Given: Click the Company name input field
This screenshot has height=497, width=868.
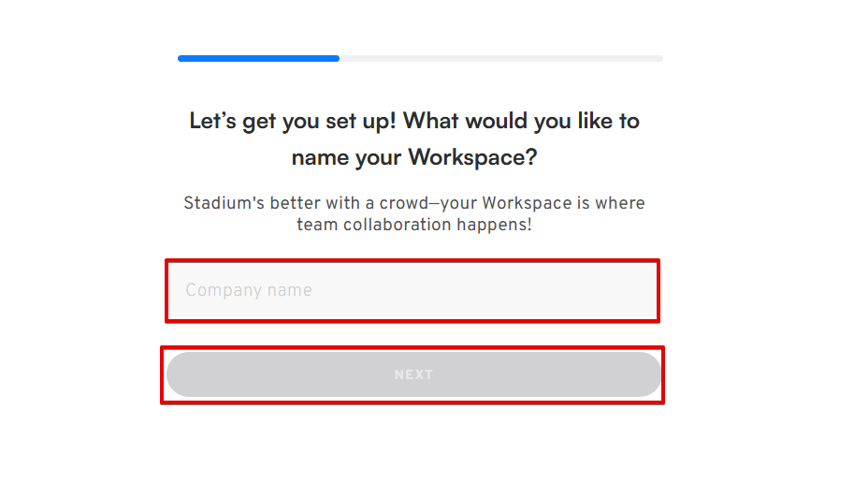Looking at the screenshot, I should coord(412,290).
